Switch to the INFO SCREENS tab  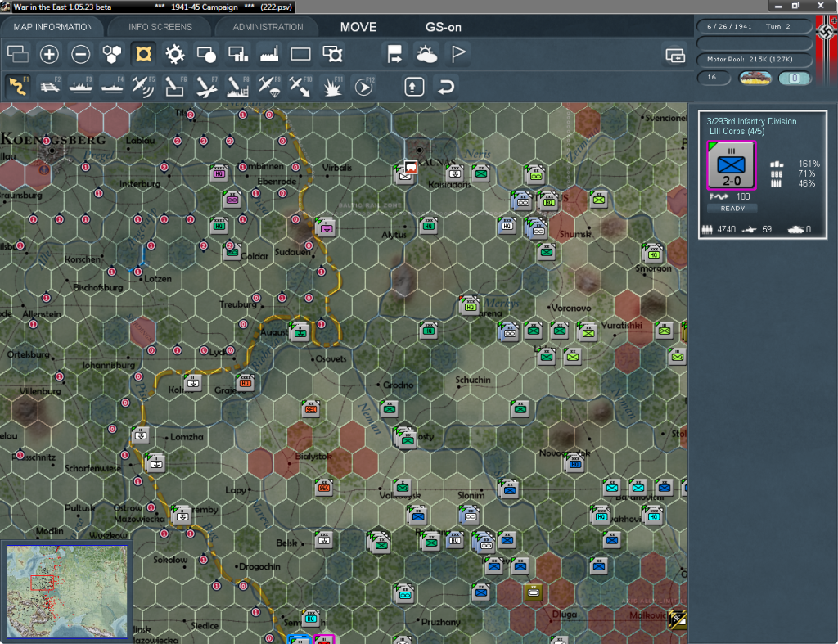click(160, 27)
